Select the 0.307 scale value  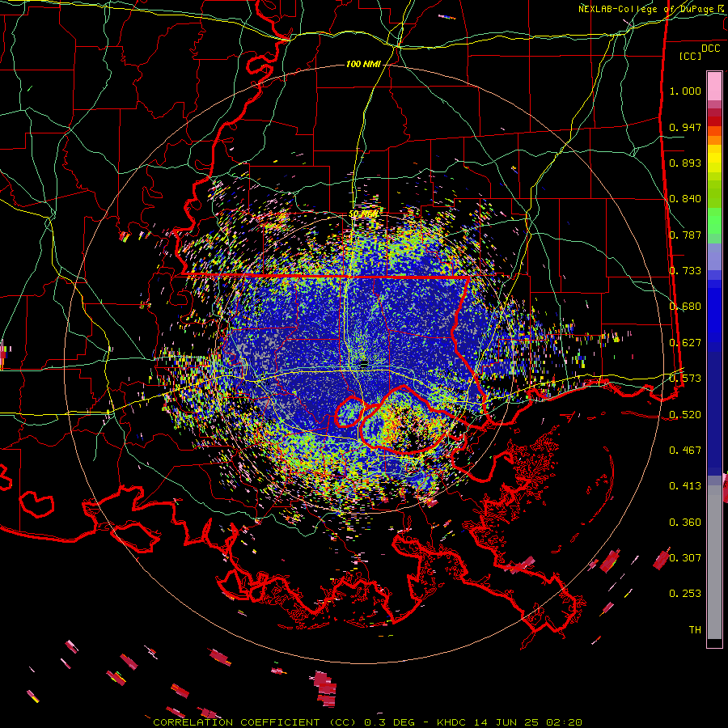click(x=685, y=558)
